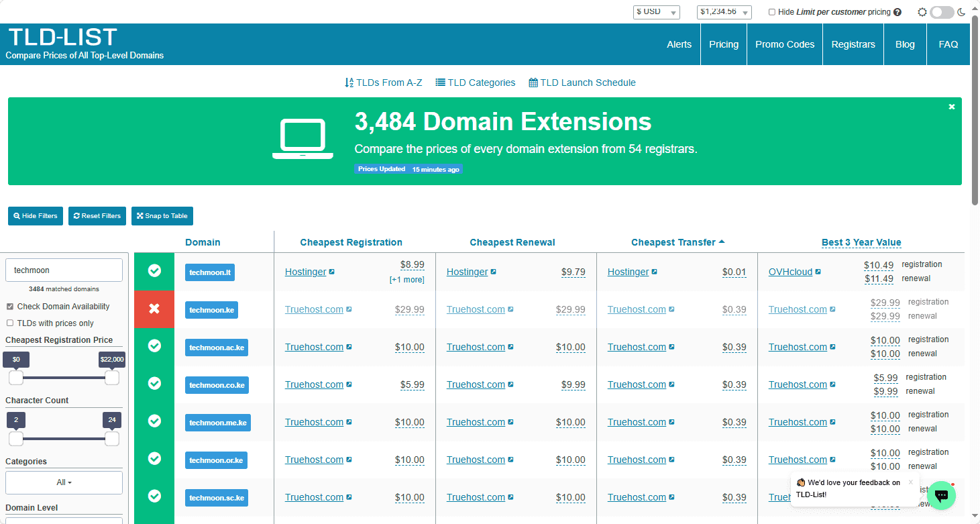
Task: Enable TLDs with prices only checkbox
Action: (10, 323)
